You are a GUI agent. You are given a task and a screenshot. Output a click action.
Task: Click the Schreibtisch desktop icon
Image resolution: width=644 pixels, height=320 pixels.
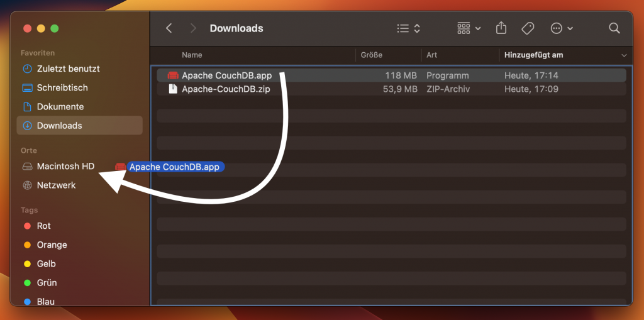coord(27,87)
